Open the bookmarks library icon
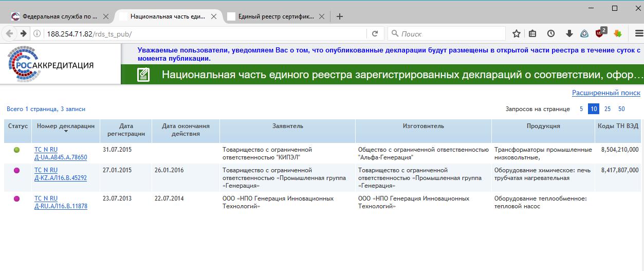 pyautogui.click(x=532, y=33)
